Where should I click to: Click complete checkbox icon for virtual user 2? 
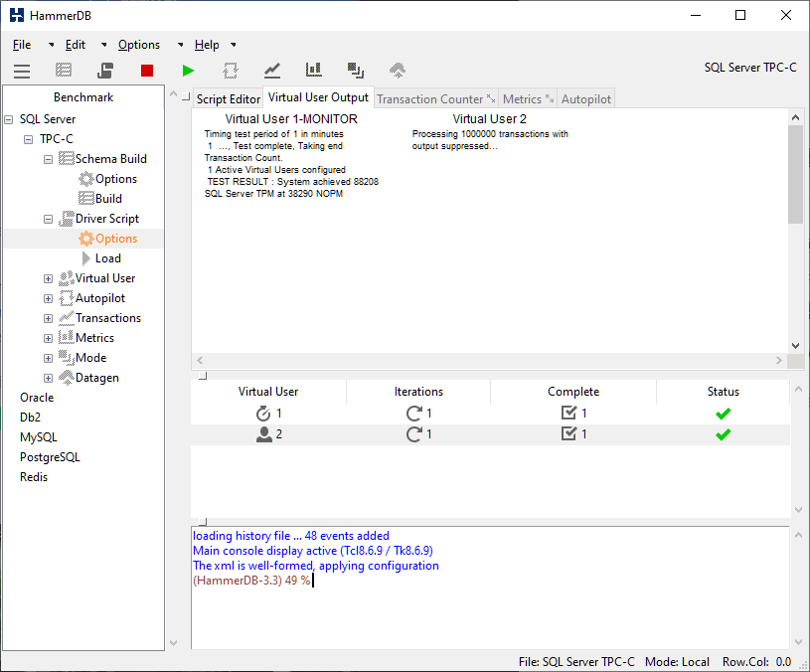pos(568,433)
